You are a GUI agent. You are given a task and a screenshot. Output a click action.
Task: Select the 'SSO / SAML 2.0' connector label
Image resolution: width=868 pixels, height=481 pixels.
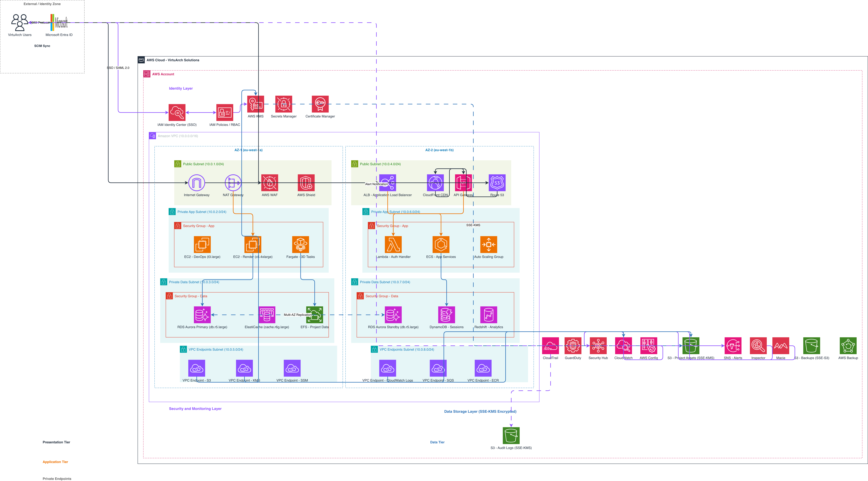pos(118,68)
